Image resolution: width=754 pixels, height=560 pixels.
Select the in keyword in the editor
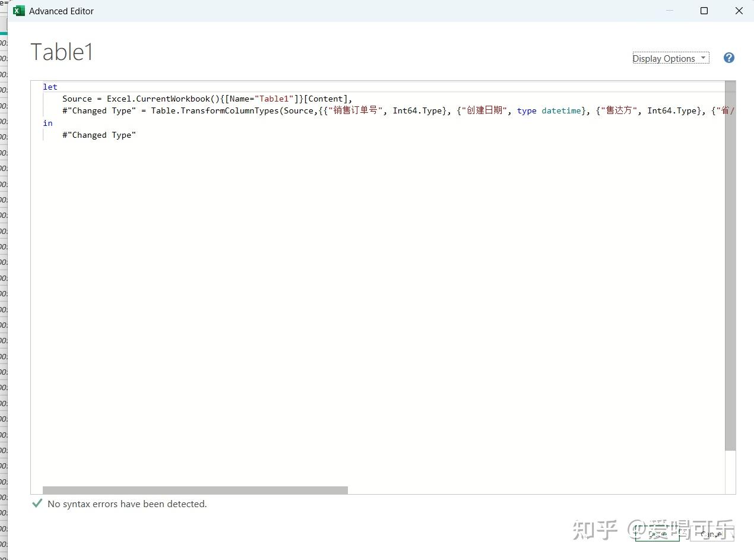click(47, 123)
